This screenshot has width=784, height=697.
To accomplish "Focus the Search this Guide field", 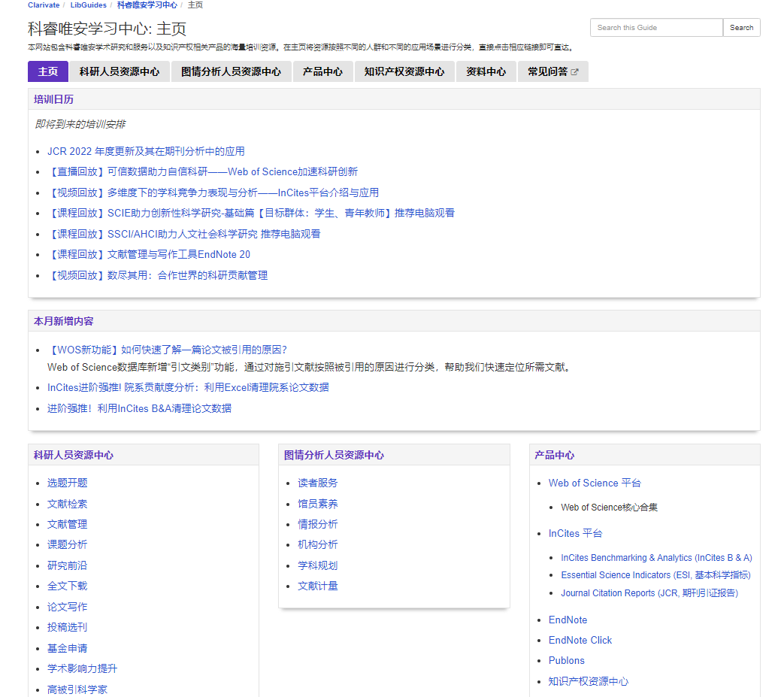I will 655,28.
